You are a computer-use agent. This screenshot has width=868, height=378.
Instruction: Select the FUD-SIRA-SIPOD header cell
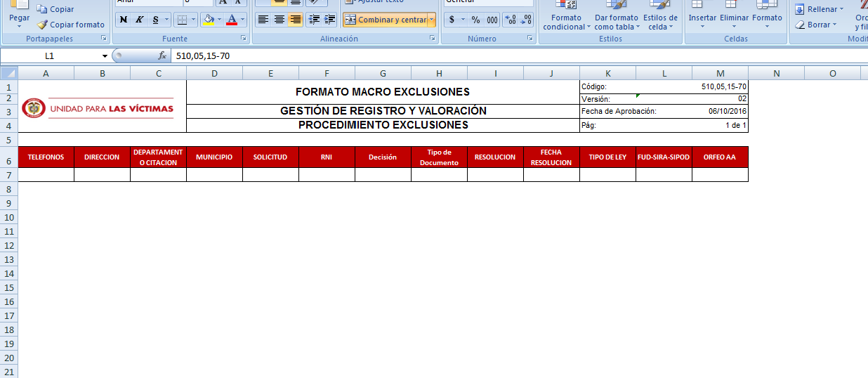[664, 157]
